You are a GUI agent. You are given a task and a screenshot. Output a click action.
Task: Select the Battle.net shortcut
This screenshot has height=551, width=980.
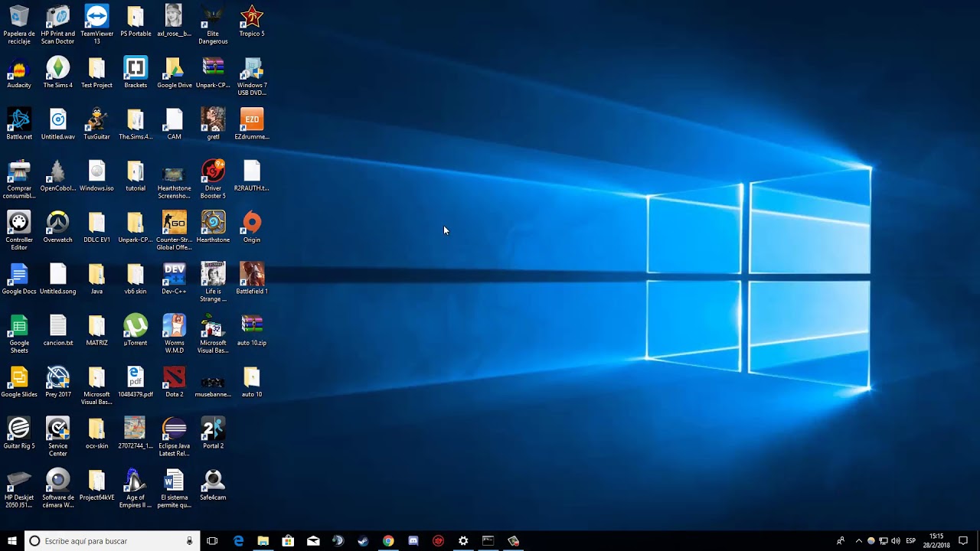coord(19,124)
